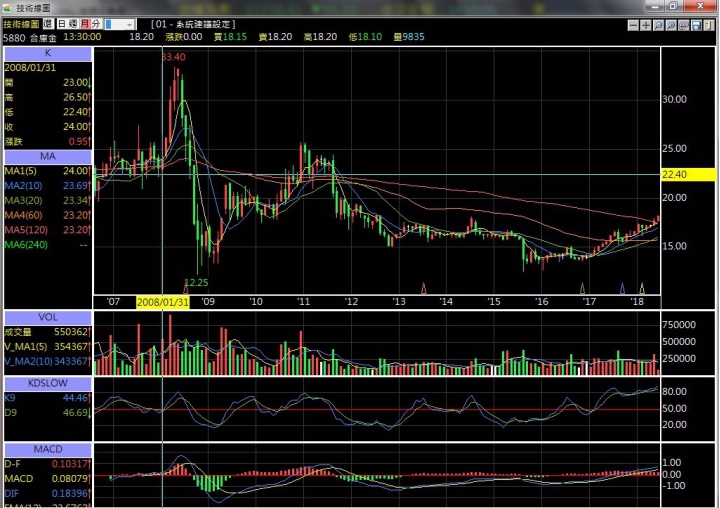Image resolution: width=720 pixels, height=508 pixels.
Task: Click the 技術線圖 yellow label
Action: click(22, 24)
